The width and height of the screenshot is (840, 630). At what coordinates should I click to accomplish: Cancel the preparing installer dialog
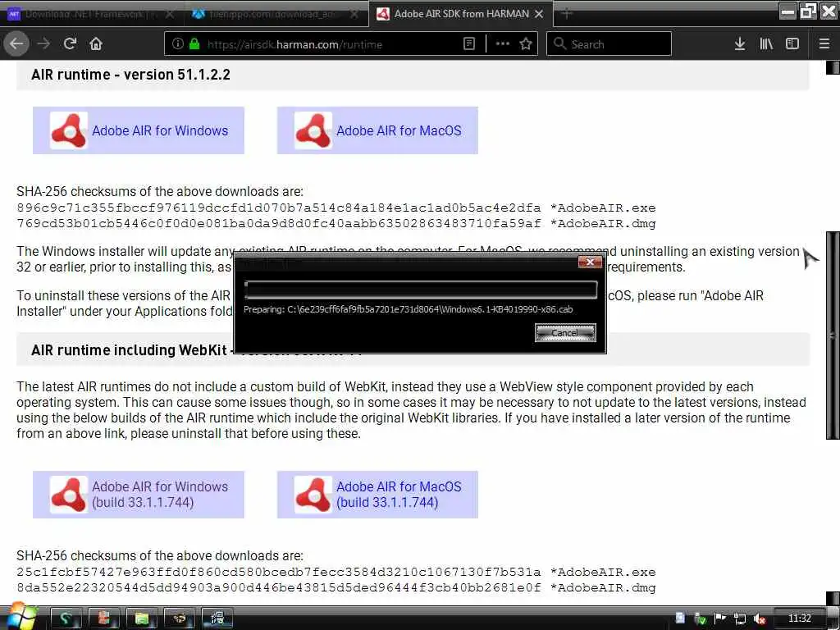(x=565, y=333)
